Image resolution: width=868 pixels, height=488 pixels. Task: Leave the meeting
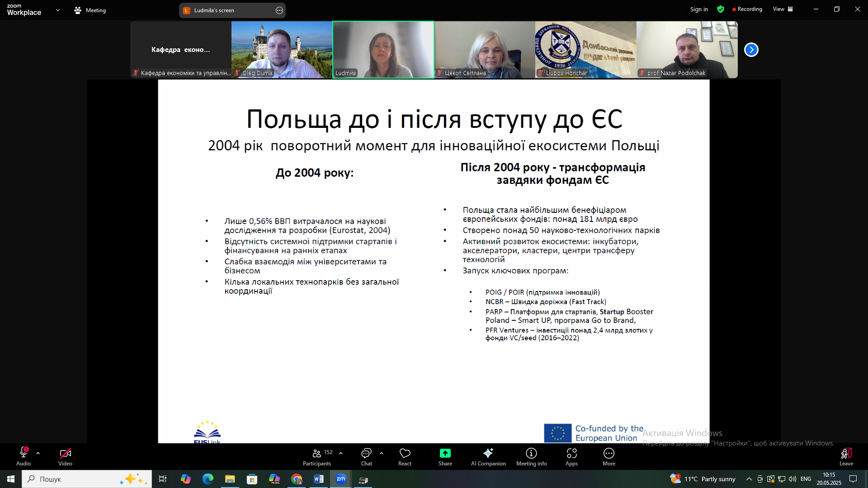pyautogui.click(x=846, y=456)
